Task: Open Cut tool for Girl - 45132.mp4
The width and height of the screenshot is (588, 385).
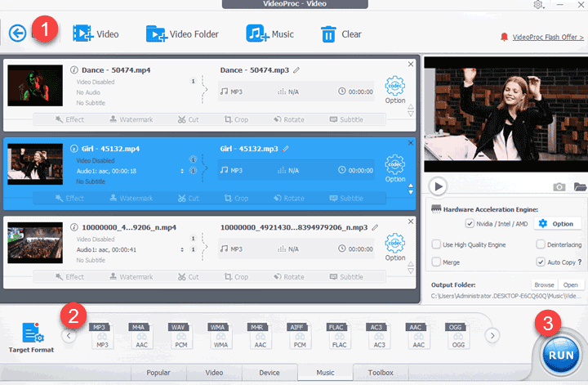Action: [189, 198]
